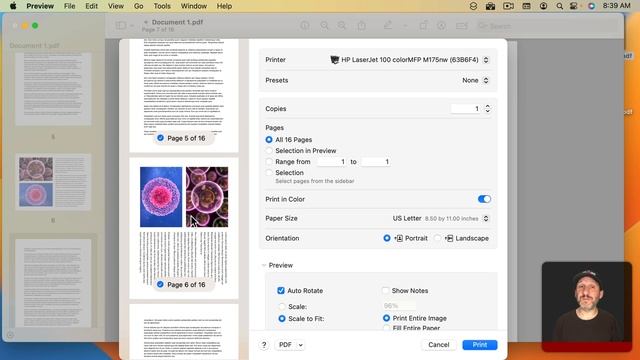Select the Scale to Fit radio button
This screenshot has height=360, width=640.
tap(282, 318)
